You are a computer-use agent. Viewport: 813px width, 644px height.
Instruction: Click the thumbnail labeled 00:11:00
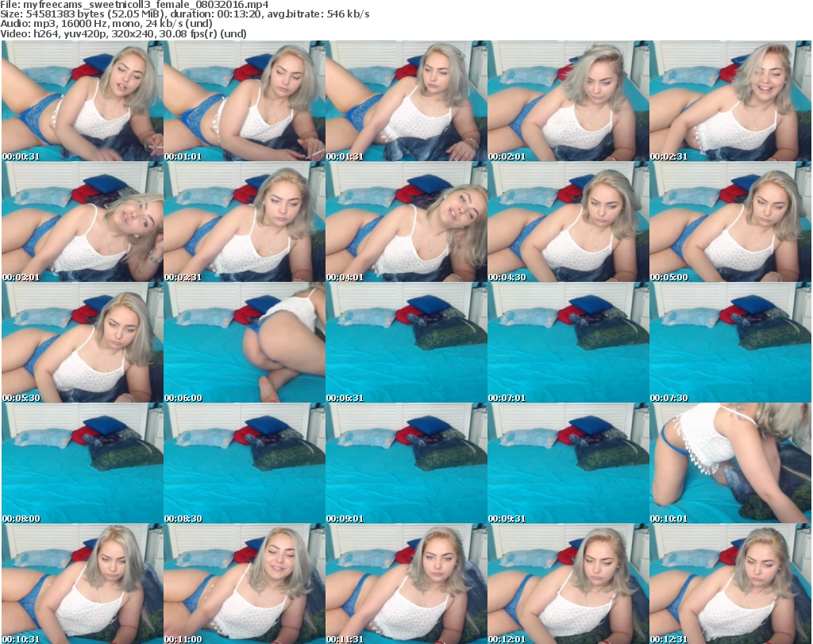[244, 584]
